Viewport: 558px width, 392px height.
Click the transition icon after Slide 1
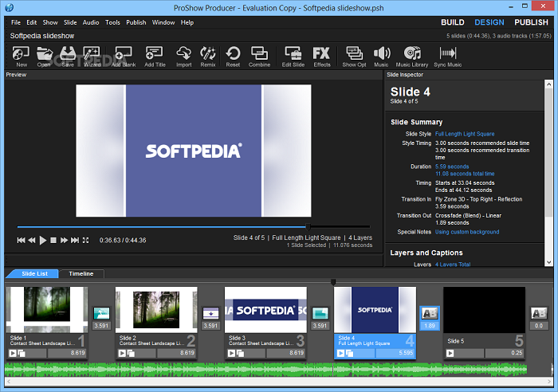pyautogui.click(x=101, y=313)
